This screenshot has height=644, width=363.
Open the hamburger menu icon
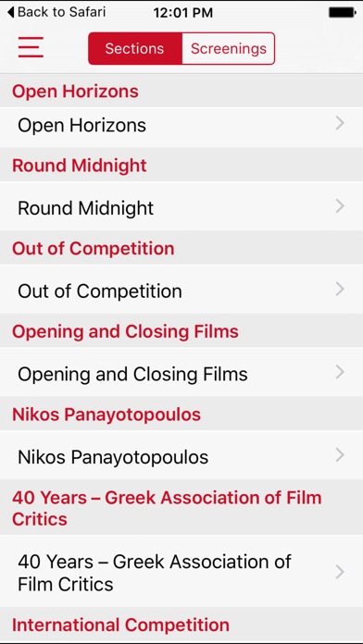coord(31,47)
